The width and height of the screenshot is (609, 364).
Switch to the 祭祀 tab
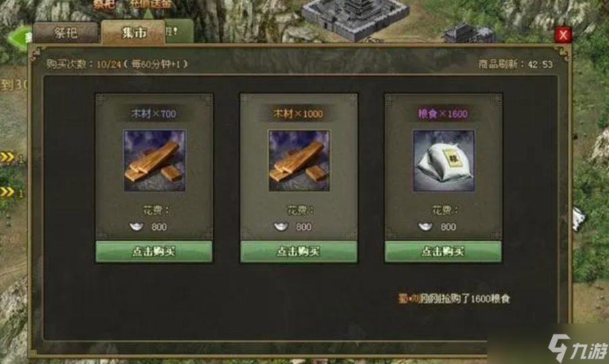65,32
